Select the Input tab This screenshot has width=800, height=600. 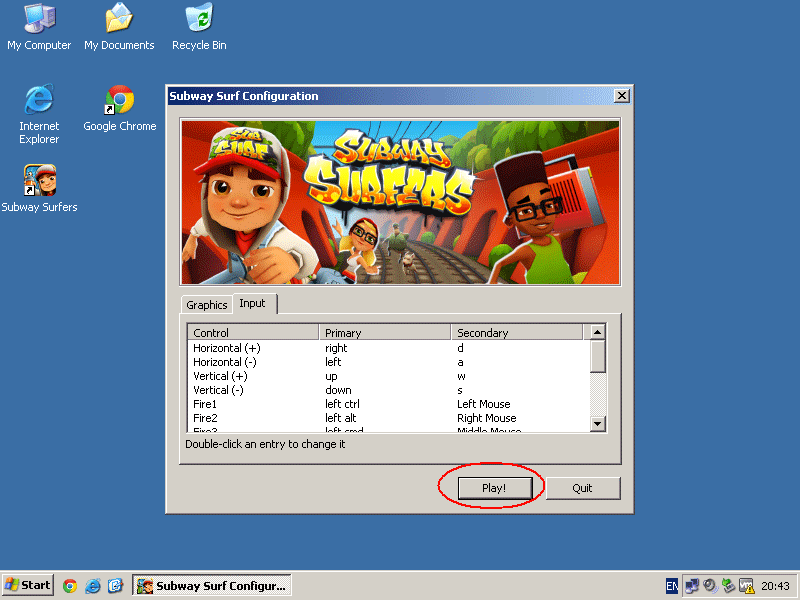255,303
